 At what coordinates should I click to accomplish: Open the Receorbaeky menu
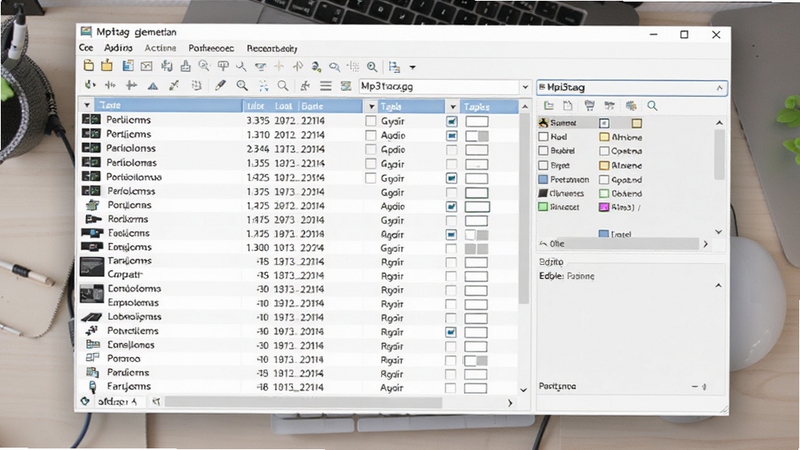pos(272,48)
